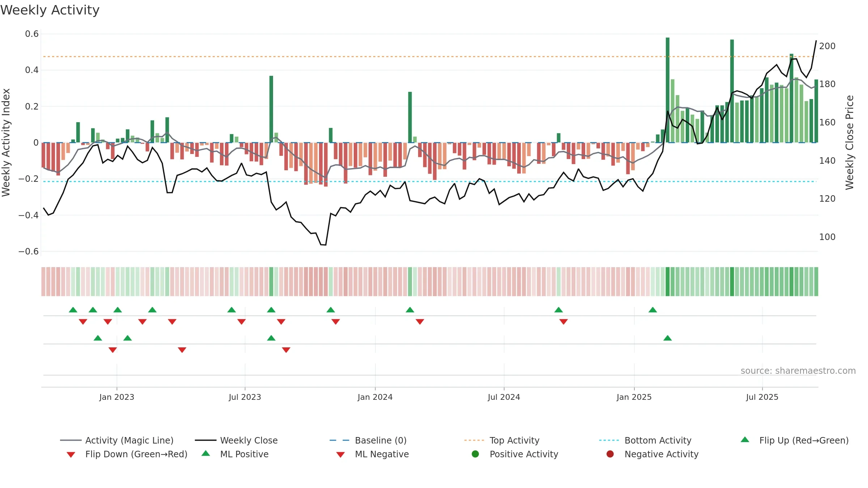This screenshot has width=868, height=488.
Task: Click the Jan 2023 x-axis label
Action: [117, 397]
